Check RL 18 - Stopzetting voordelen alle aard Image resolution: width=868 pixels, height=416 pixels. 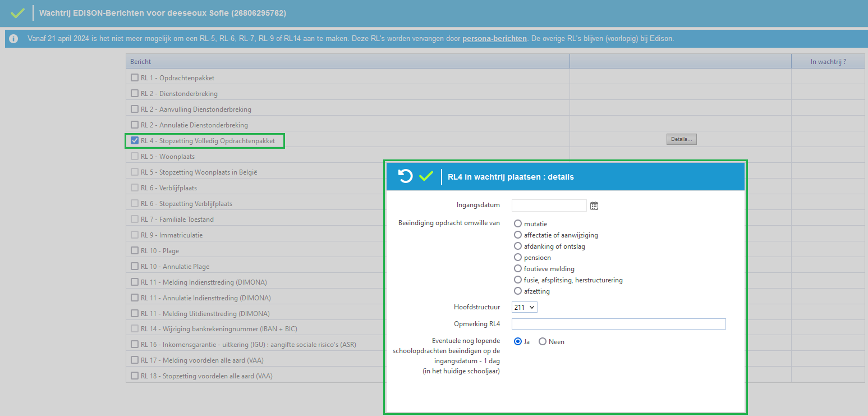tap(135, 376)
